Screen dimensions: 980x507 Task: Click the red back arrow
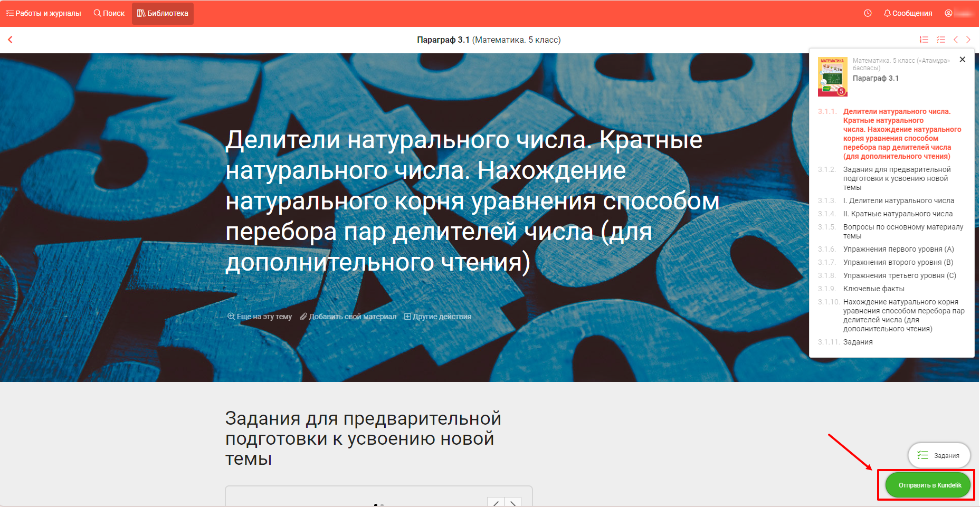[10, 40]
